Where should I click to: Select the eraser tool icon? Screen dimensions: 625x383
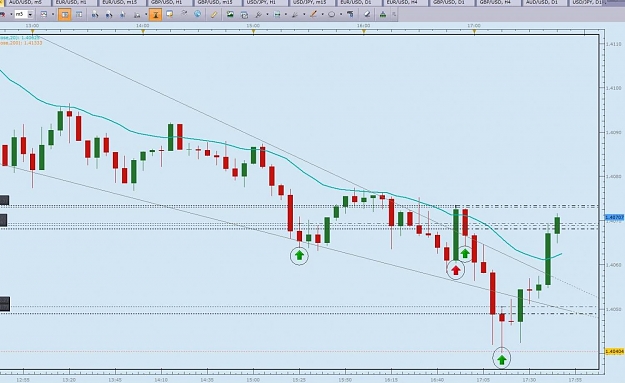click(x=367, y=14)
